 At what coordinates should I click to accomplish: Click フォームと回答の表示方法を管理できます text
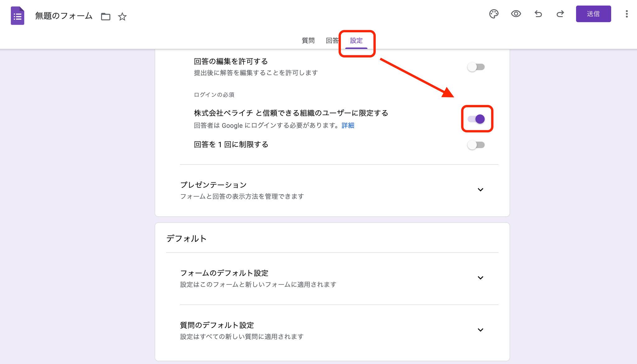tap(242, 196)
